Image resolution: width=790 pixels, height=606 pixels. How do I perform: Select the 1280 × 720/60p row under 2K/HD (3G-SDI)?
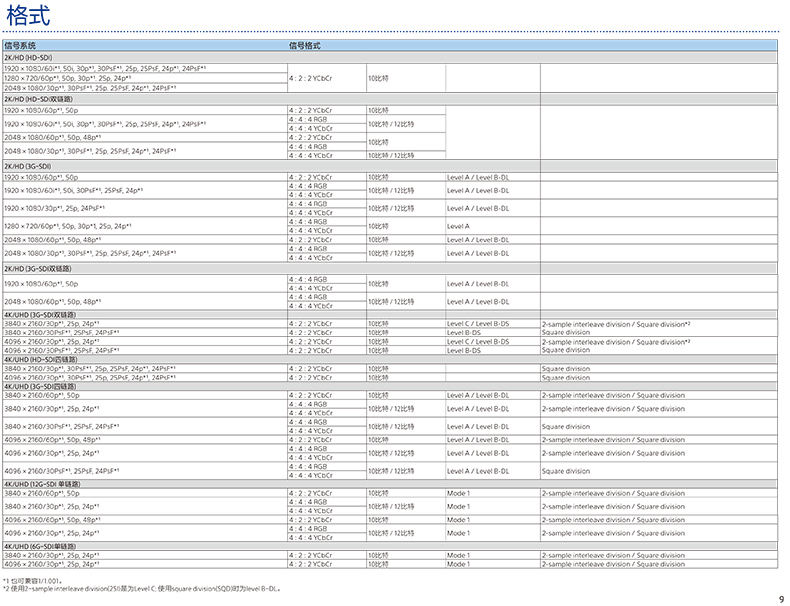tap(390, 226)
